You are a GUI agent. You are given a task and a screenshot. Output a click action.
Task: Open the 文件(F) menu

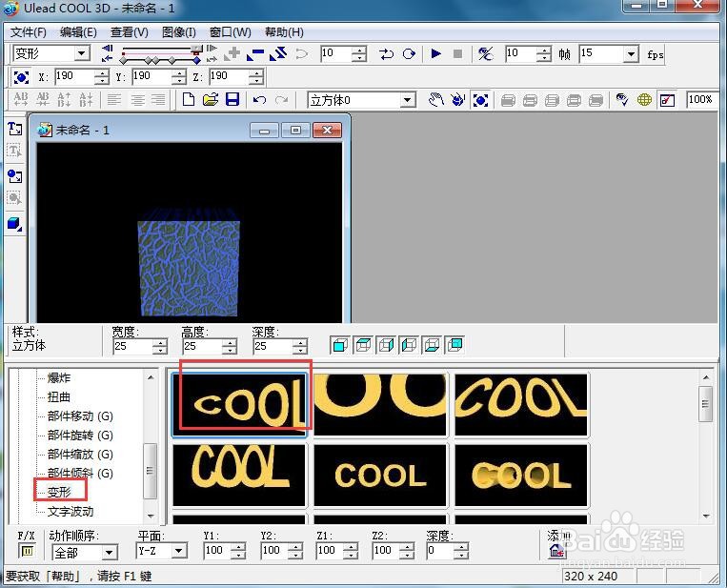tap(29, 32)
